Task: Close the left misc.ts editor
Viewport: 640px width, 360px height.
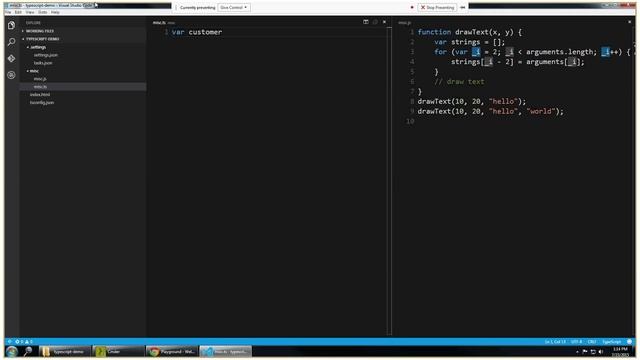Action: click(x=384, y=22)
